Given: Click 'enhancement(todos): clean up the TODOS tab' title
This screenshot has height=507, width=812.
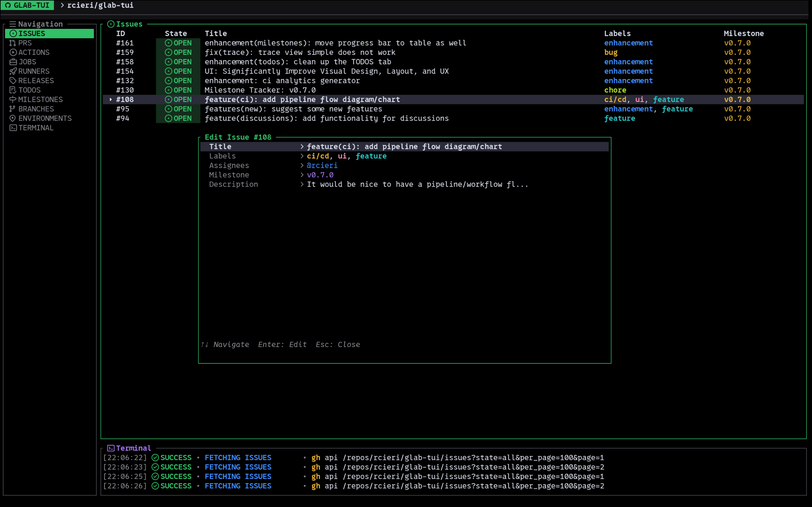Looking at the screenshot, I should click(298, 62).
